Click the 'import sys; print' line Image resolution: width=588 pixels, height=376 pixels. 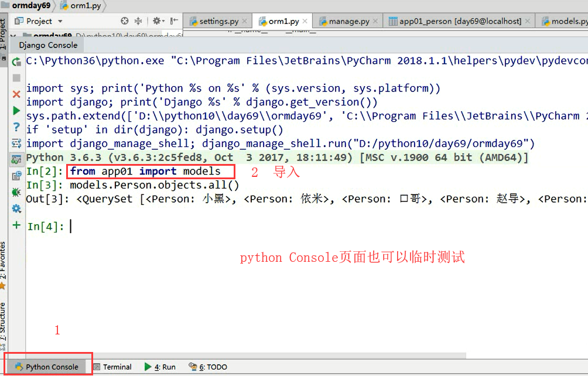tap(233, 88)
